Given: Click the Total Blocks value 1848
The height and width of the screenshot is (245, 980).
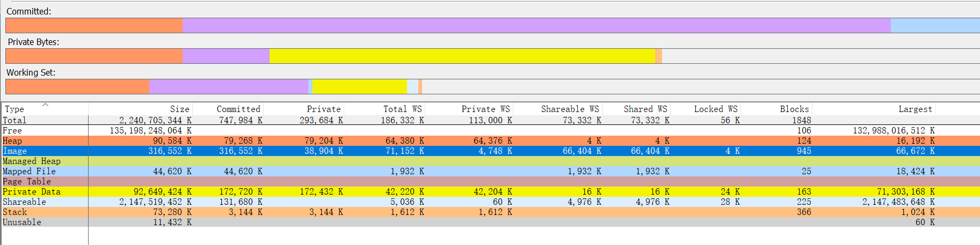Looking at the screenshot, I should pyautogui.click(x=802, y=120).
